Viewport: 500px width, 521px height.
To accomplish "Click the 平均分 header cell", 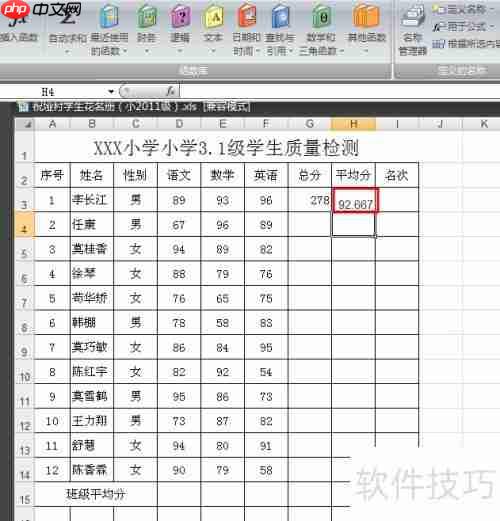I will tap(353, 175).
